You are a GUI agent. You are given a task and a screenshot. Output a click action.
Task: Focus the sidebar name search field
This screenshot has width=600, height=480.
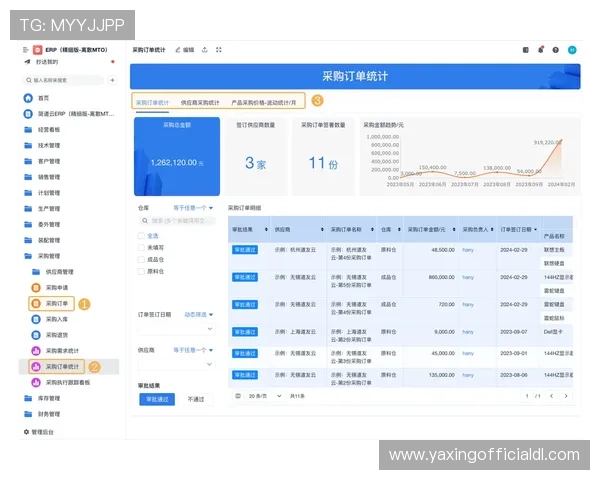click(63, 80)
